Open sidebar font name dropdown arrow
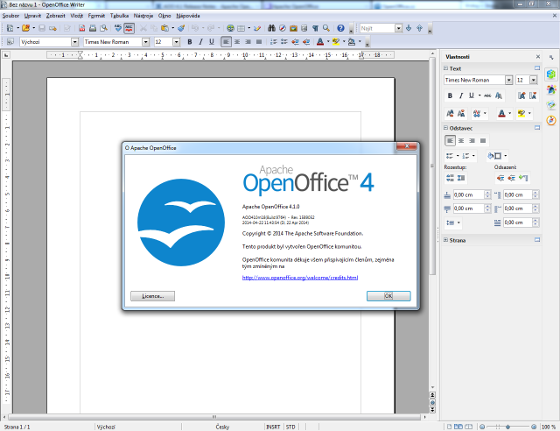The width and height of the screenshot is (560, 431). (x=509, y=80)
